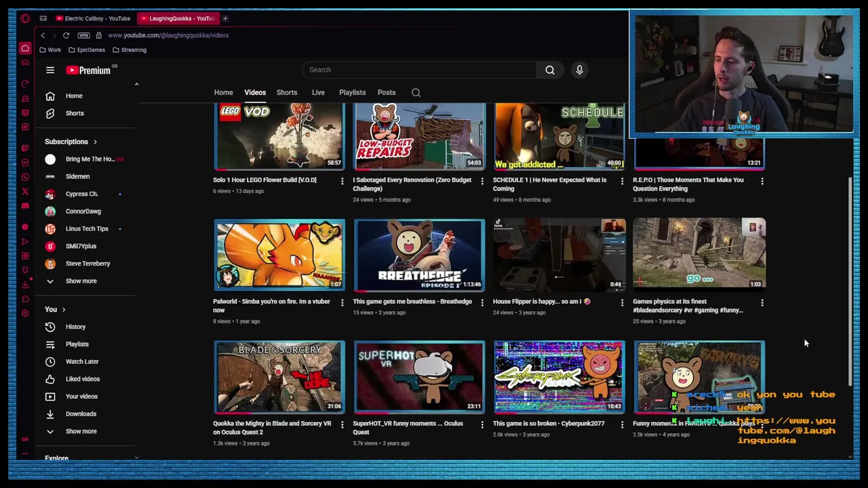Click the page vertical scrollbar
Screen dimensions: 868x488
pyautogui.click(x=850, y=281)
